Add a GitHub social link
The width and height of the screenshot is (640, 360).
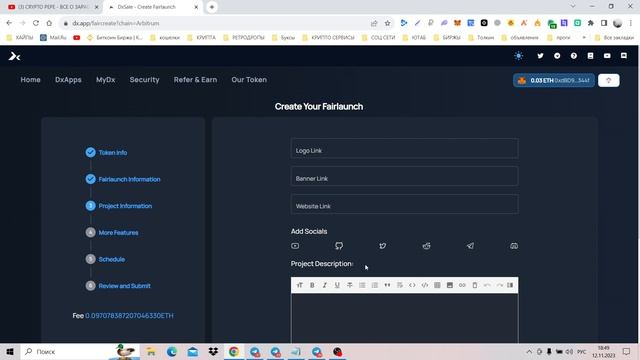click(339, 246)
